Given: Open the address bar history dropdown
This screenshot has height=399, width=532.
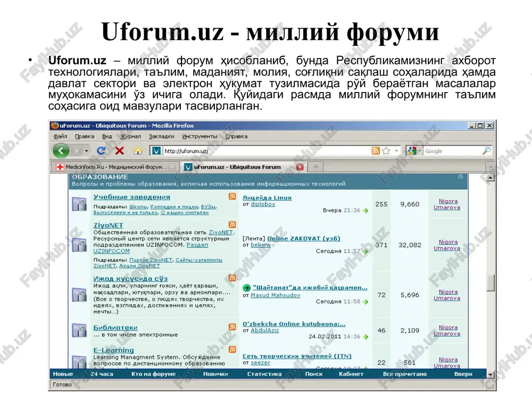Looking at the screenshot, I should coord(396,151).
